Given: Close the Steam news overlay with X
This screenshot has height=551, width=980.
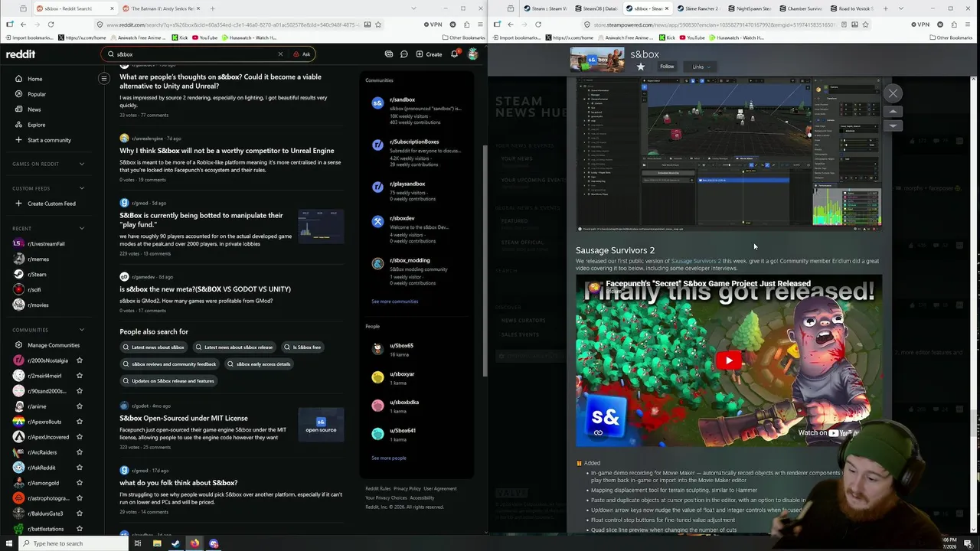Looking at the screenshot, I should (x=893, y=93).
